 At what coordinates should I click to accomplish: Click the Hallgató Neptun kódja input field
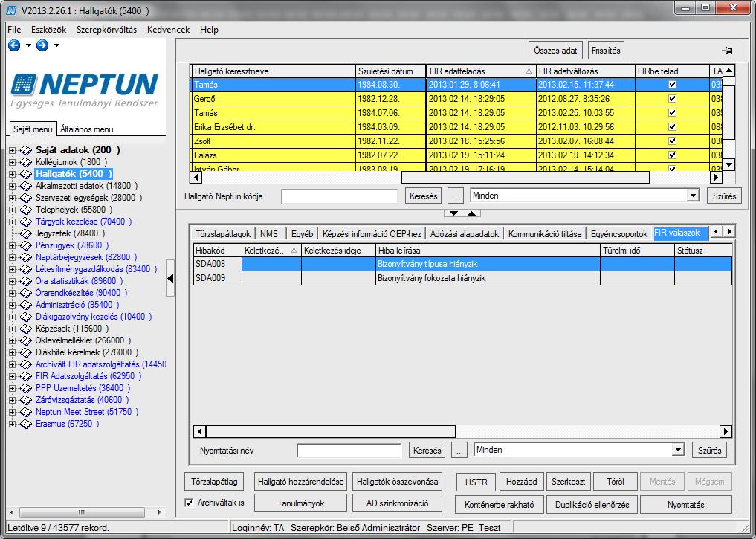[x=340, y=196]
